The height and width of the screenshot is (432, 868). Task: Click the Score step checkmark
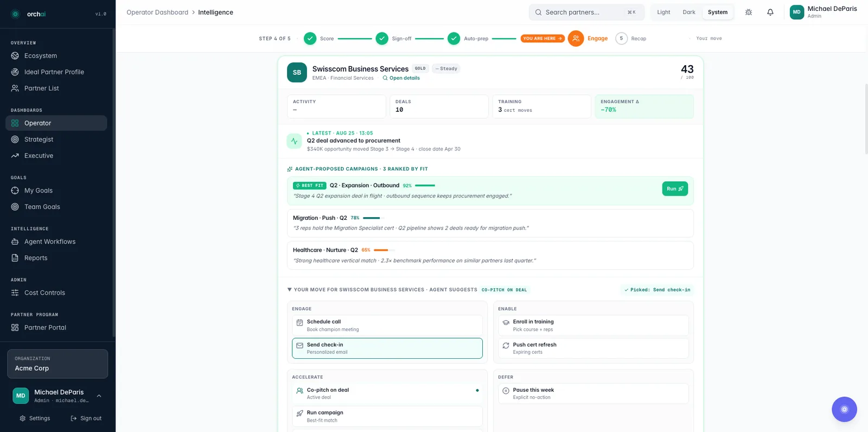point(310,39)
